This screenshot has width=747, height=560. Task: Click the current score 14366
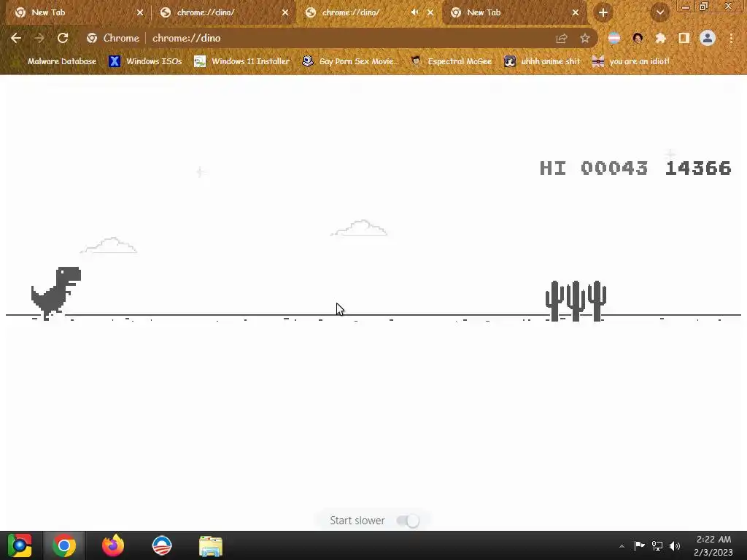[698, 168]
